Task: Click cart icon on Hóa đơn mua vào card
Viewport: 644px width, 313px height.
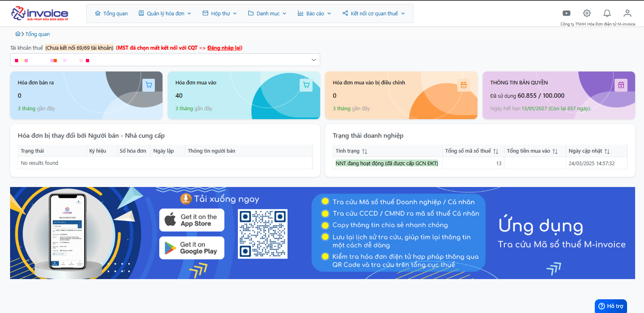Action: click(306, 85)
